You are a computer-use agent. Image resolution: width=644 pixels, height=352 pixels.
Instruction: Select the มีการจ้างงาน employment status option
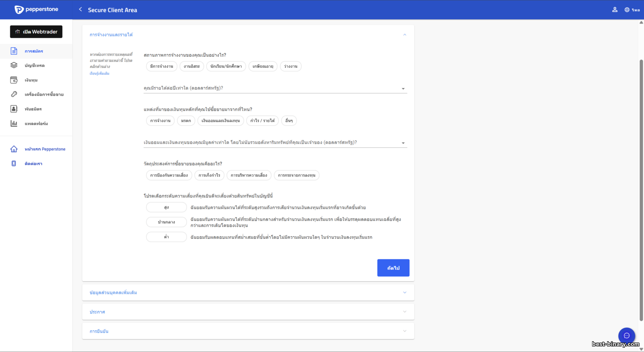coord(161,67)
